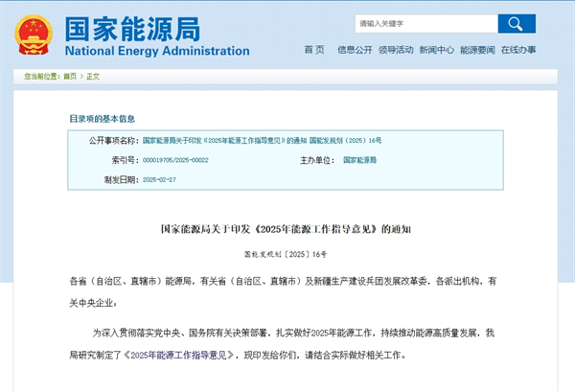Click the national emblem logo

tap(34, 35)
